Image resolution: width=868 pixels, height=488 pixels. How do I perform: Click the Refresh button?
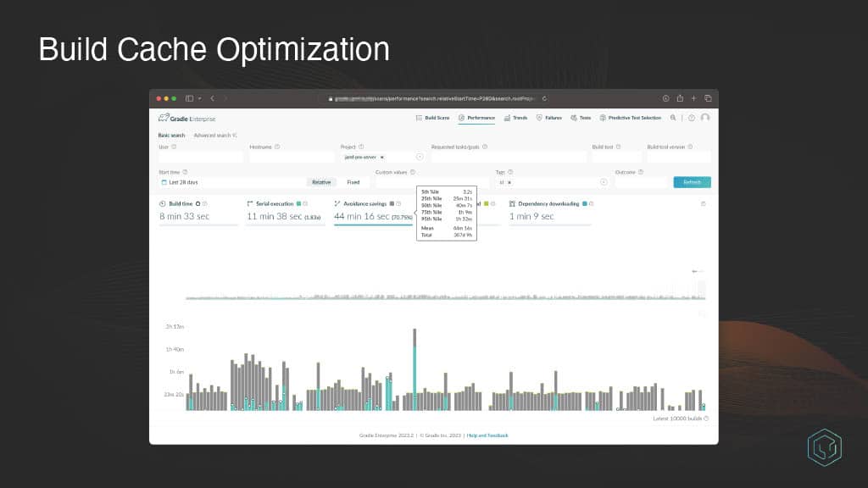(692, 182)
